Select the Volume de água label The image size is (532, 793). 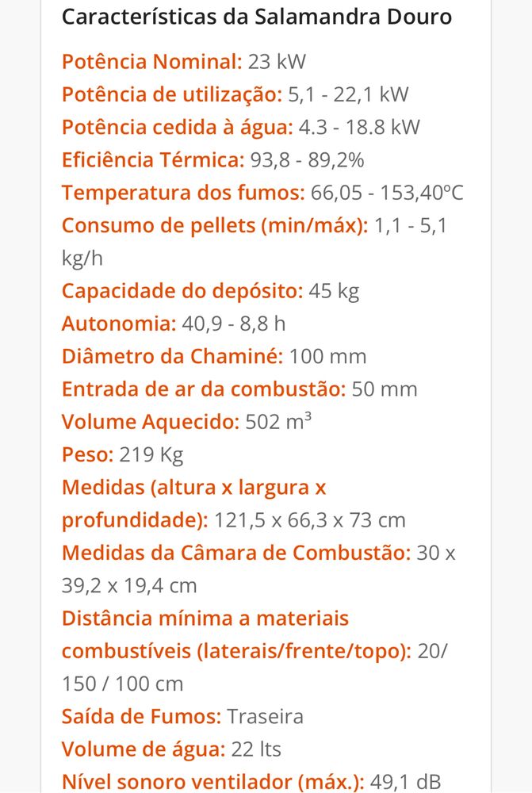click(x=144, y=749)
